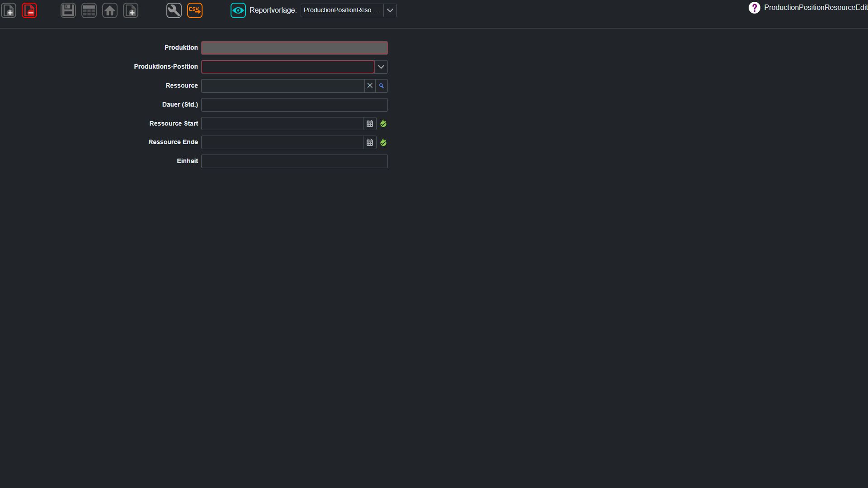Screen dimensions: 868x488
Task: Go to home via house icon
Action: [110, 10]
